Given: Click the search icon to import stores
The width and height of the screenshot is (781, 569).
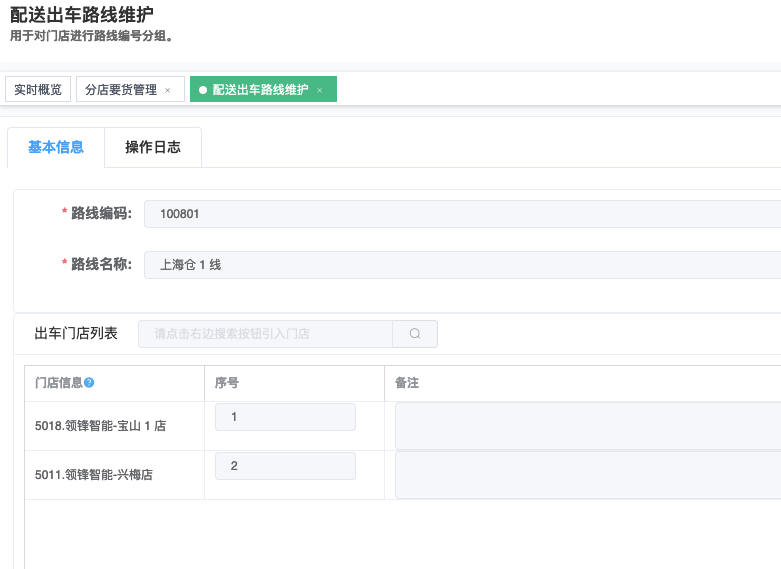Looking at the screenshot, I should 415,334.
